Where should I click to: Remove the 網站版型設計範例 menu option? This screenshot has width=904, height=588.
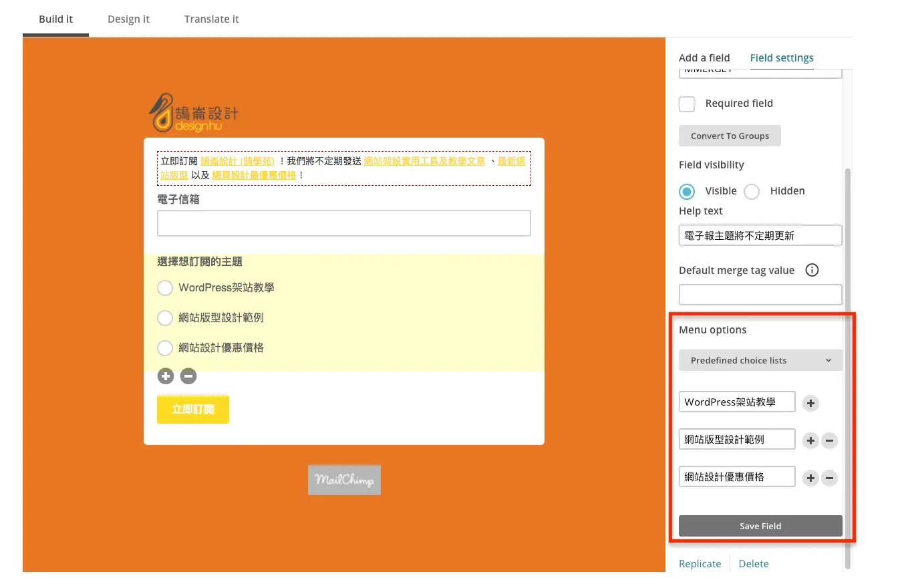829,440
